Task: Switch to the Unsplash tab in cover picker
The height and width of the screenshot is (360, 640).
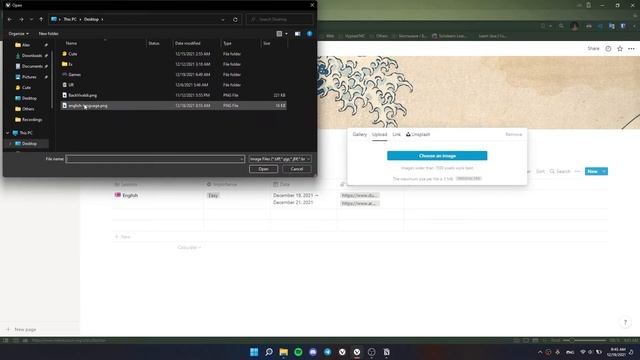Action: pyautogui.click(x=418, y=134)
